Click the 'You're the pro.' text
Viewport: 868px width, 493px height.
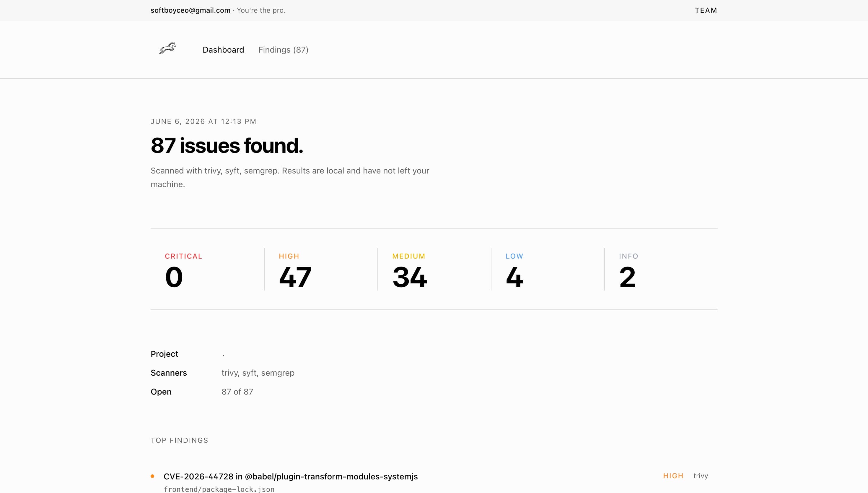coord(261,11)
